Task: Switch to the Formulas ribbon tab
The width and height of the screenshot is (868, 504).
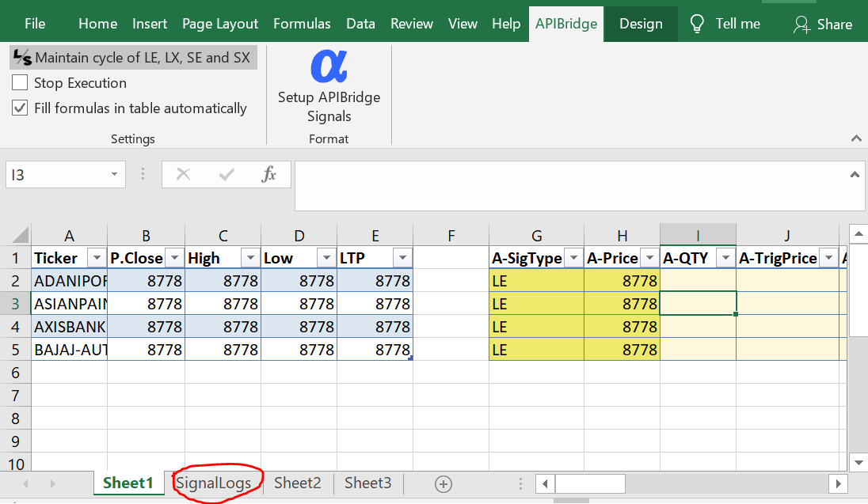Action: click(303, 24)
